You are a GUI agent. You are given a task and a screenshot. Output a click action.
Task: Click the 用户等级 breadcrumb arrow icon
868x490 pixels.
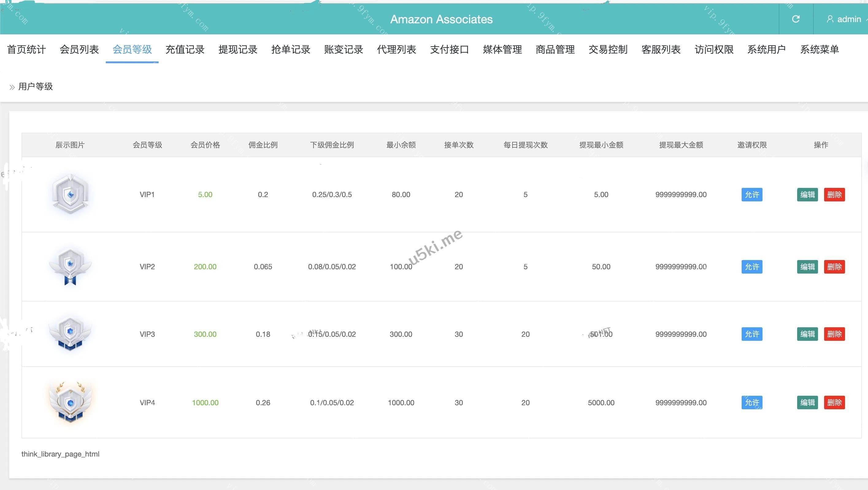tap(12, 87)
